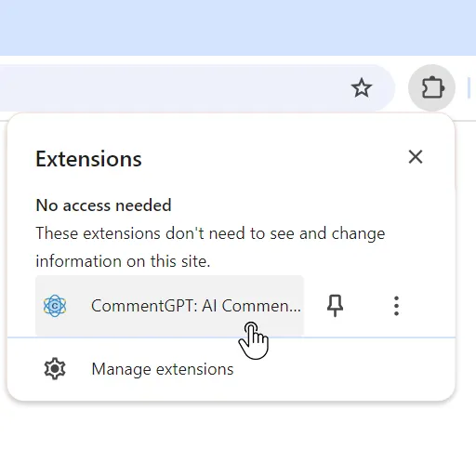Toggle the Extensions puzzle-piece toolbar button
The image size is (476, 476).
coord(431,87)
